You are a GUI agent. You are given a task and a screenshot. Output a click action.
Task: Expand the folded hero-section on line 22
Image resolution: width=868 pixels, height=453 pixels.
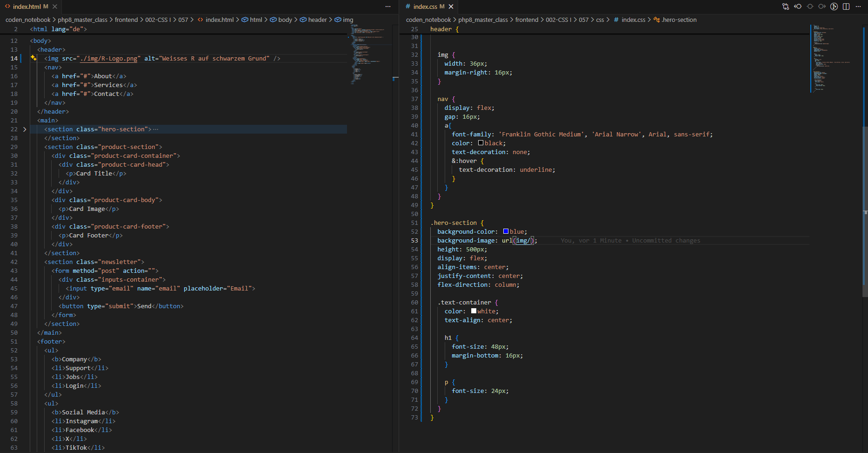point(25,129)
